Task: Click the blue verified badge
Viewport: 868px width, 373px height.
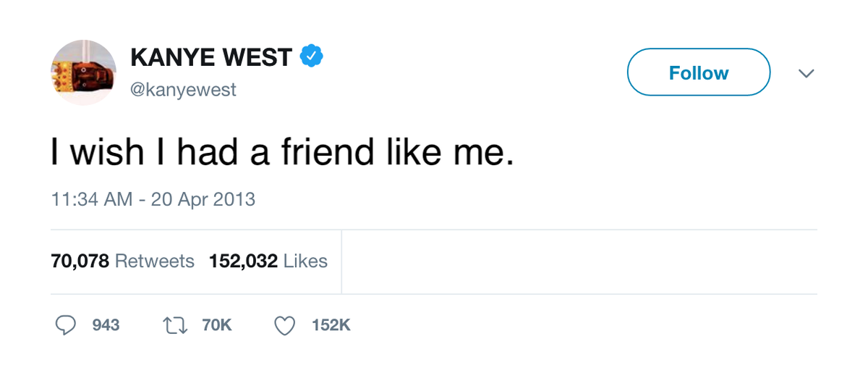Action: [x=312, y=56]
